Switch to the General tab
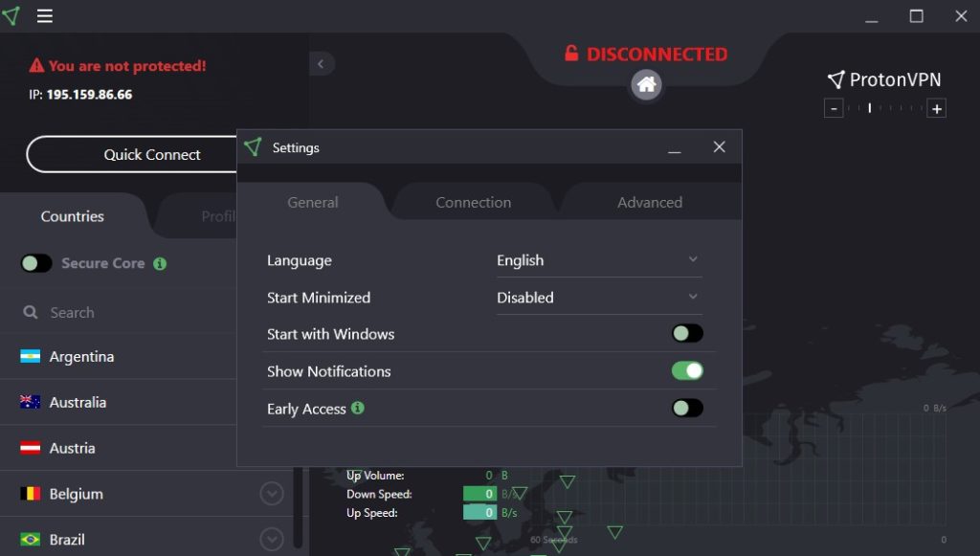Viewport: 980px width, 556px height. point(313,203)
